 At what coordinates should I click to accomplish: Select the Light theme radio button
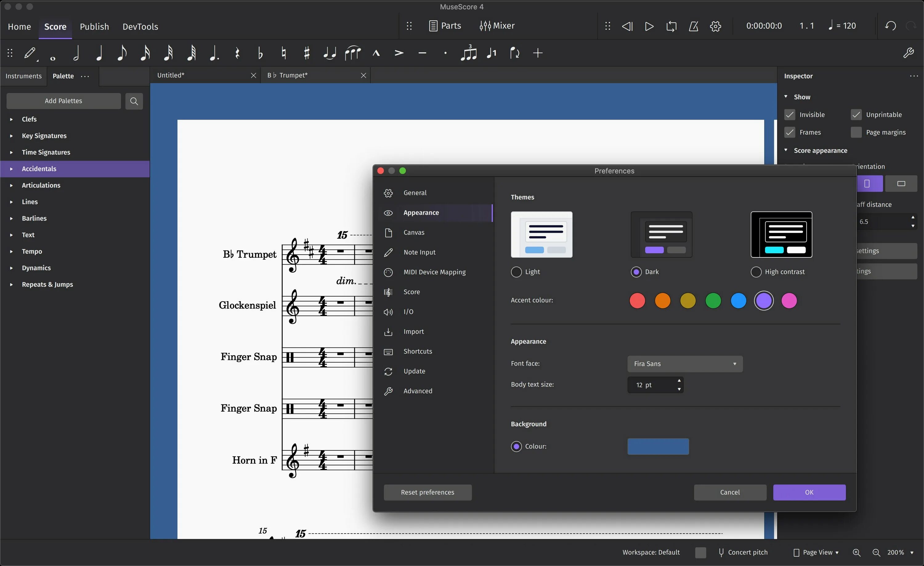pyautogui.click(x=517, y=272)
